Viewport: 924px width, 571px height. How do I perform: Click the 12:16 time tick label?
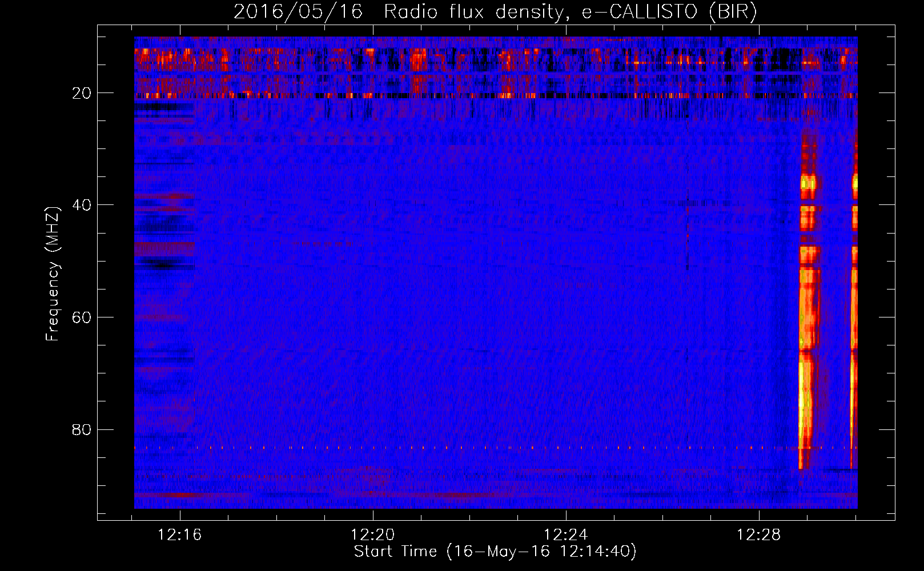point(180,535)
